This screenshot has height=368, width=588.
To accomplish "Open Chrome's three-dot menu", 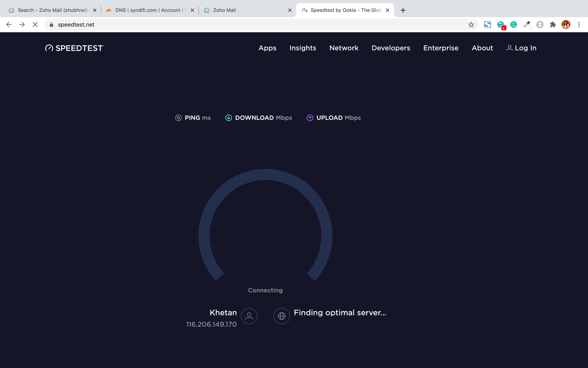I will pos(579,25).
